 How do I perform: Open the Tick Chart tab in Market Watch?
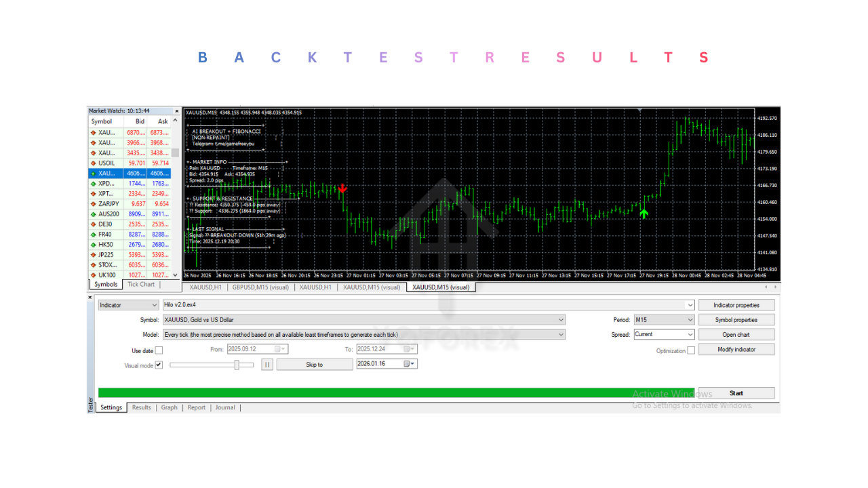(x=140, y=284)
